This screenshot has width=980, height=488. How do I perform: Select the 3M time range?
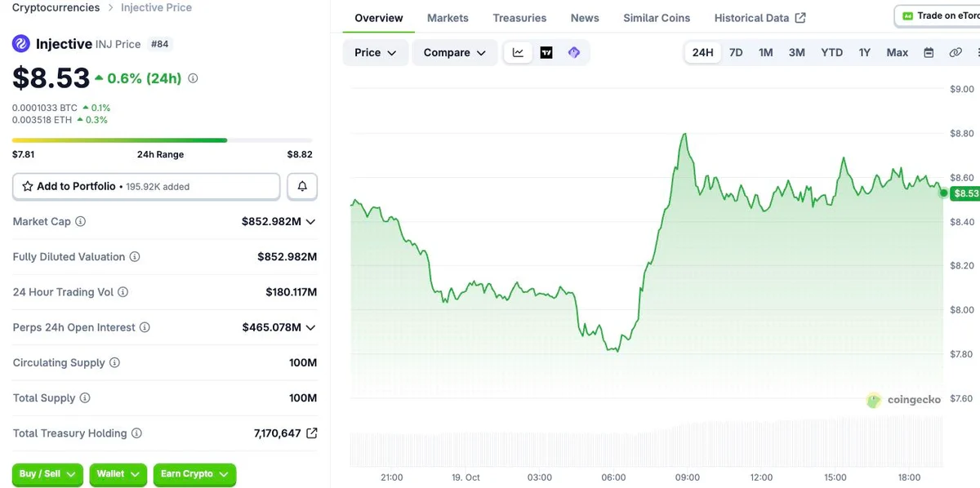pos(797,52)
